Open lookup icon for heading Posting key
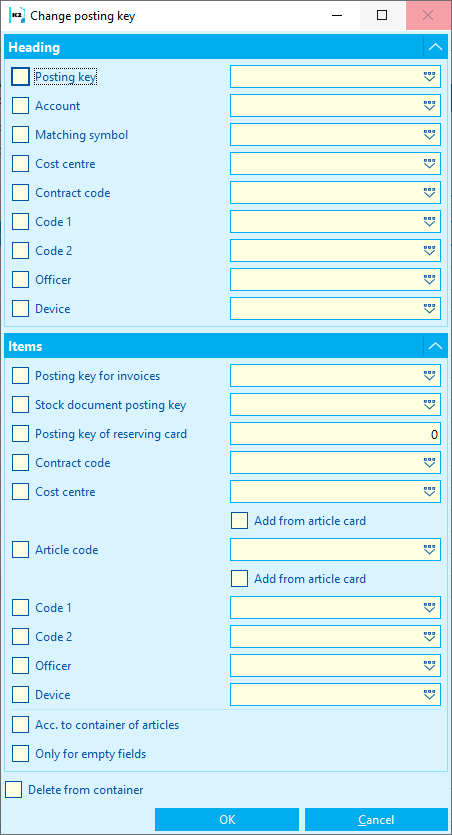This screenshot has width=452, height=835. 429,77
